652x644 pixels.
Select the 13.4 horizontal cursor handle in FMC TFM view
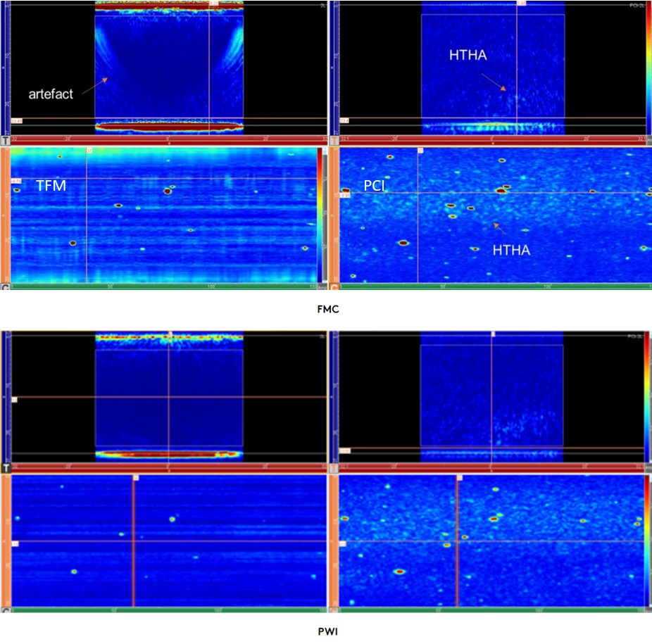tap(15, 121)
